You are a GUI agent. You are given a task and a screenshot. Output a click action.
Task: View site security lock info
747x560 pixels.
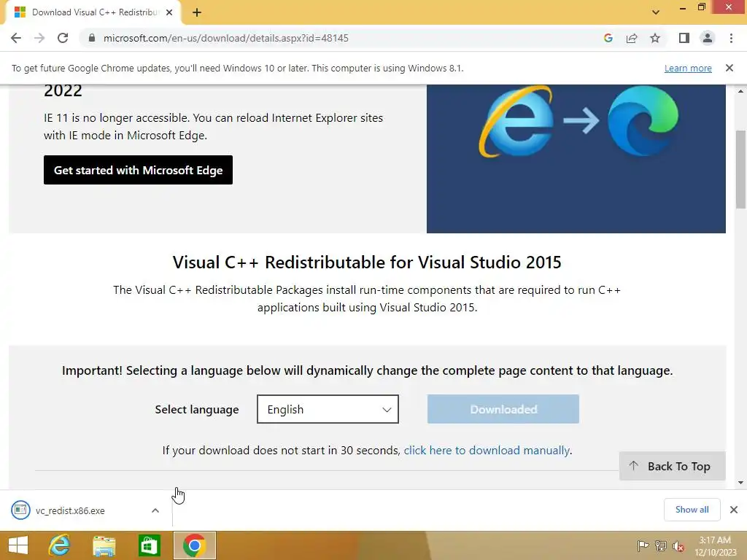(x=92, y=38)
